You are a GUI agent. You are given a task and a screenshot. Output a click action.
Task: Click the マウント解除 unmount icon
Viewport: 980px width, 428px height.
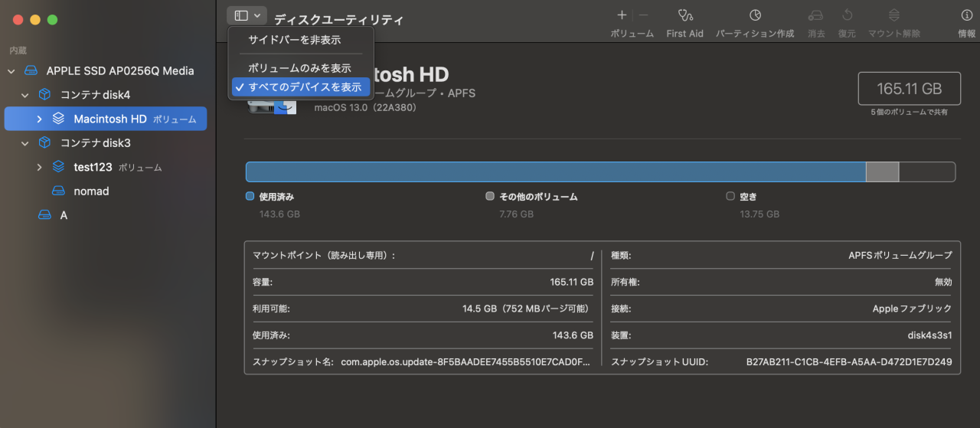coord(893,15)
